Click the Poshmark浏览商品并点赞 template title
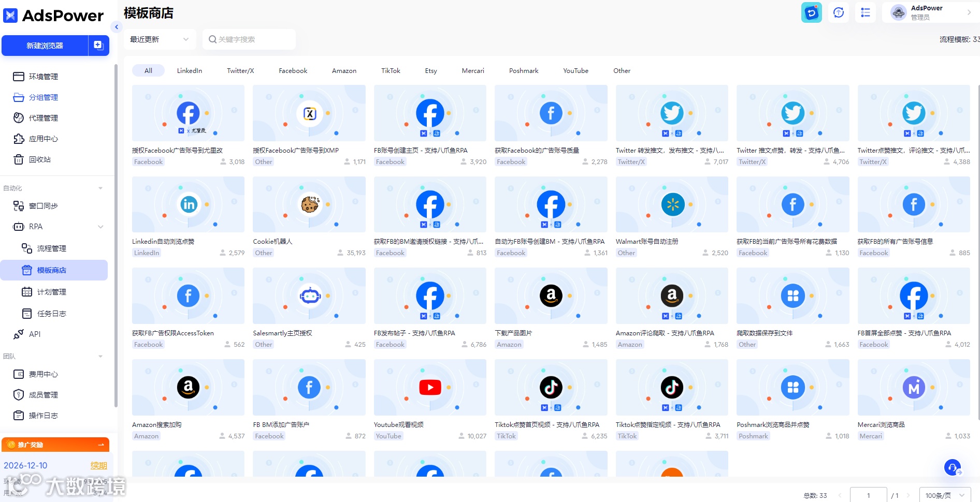Screen dimensions: 980x502 click(x=773, y=425)
